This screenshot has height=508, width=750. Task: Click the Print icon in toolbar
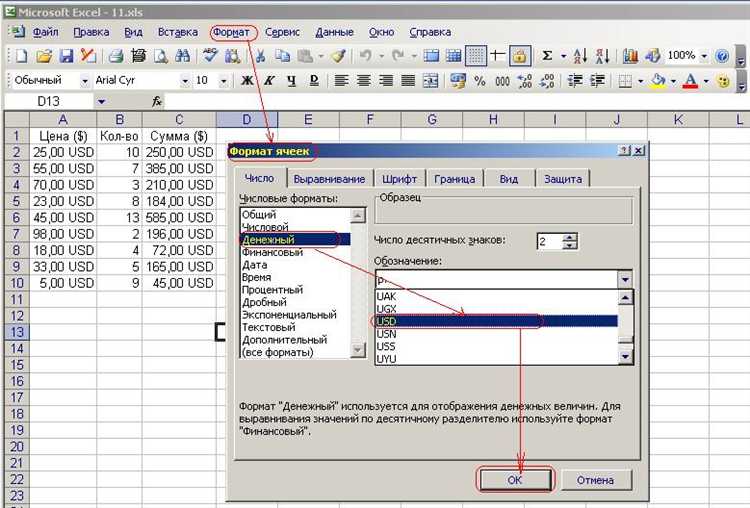(115, 56)
